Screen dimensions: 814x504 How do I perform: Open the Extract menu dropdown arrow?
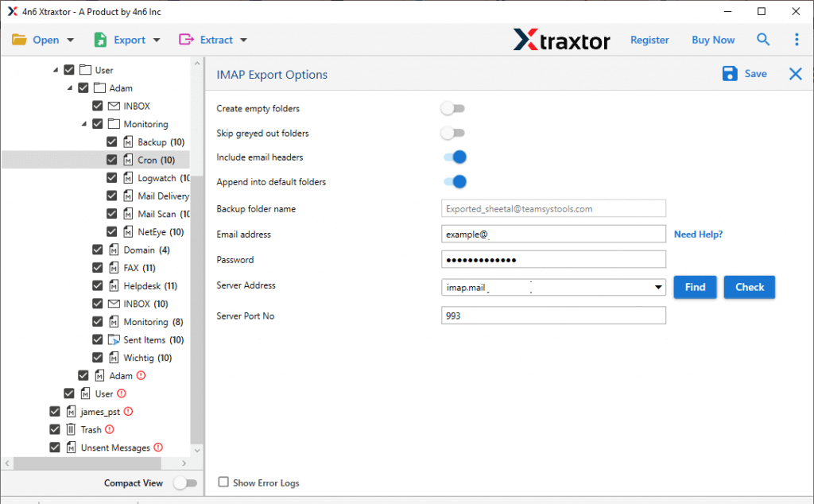click(x=243, y=40)
